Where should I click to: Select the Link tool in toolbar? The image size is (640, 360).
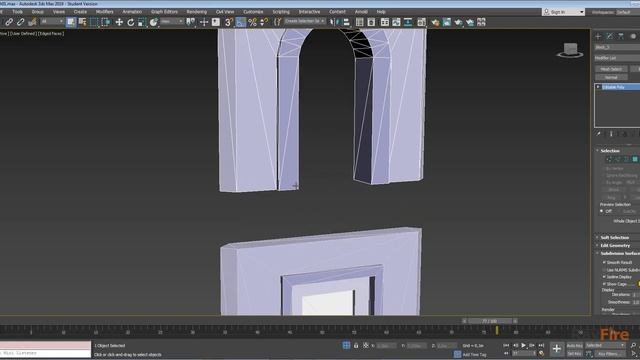9,22
